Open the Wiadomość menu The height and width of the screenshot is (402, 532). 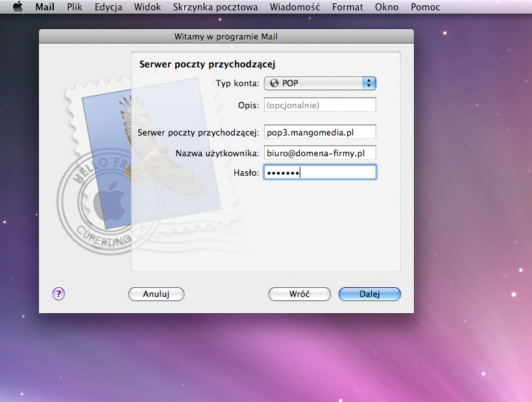point(295,6)
